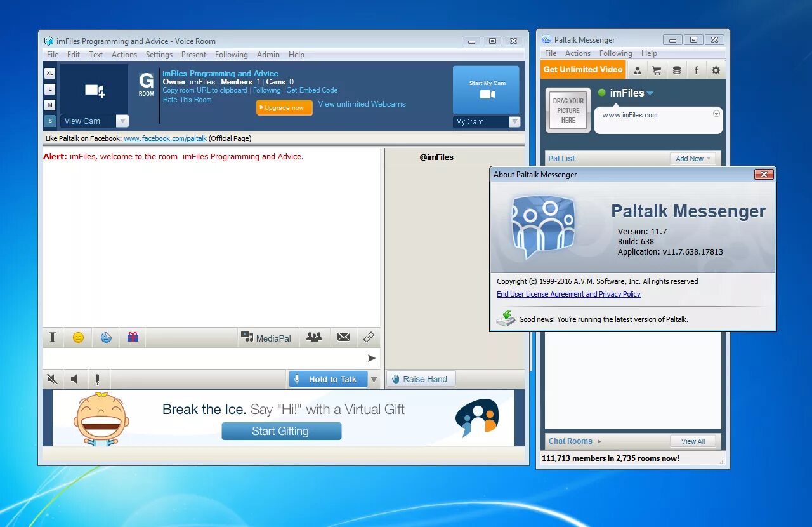
Task: Click the Get Unlimited Video tab
Action: pyautogui.click(x=583, y=70)
